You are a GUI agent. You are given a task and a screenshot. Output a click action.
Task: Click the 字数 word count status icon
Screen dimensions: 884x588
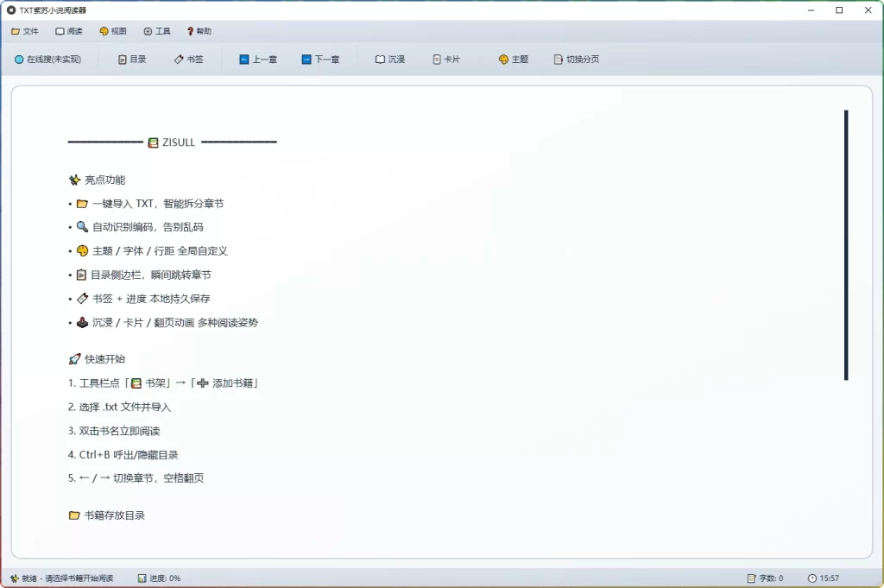click(x=752, y=578)
